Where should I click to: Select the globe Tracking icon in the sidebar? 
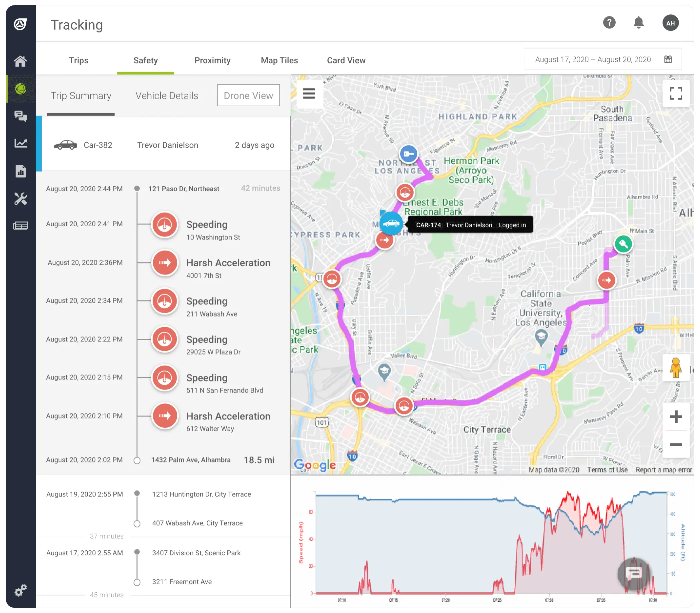pos(21,89)
